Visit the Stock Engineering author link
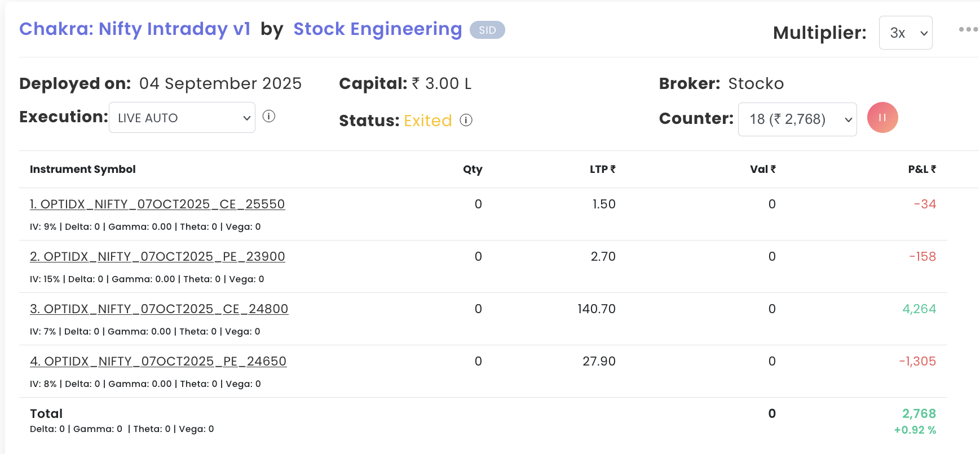 click(x=377, y=29)
